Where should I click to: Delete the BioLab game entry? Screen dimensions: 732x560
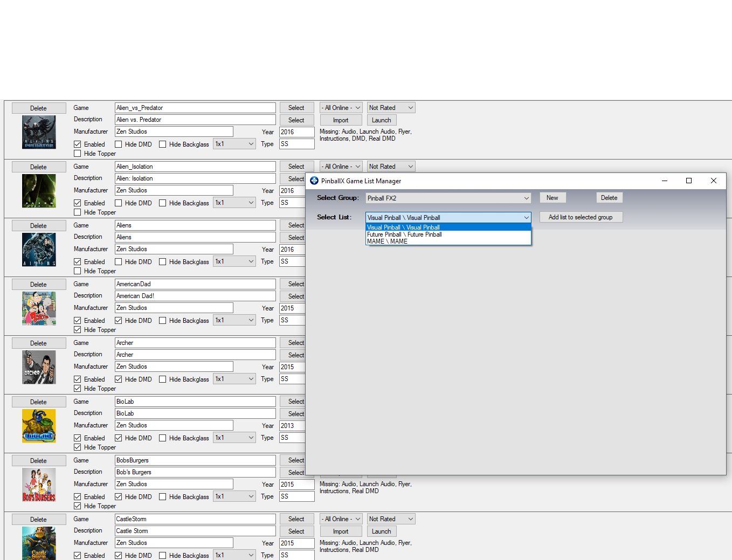coord(39,402)
